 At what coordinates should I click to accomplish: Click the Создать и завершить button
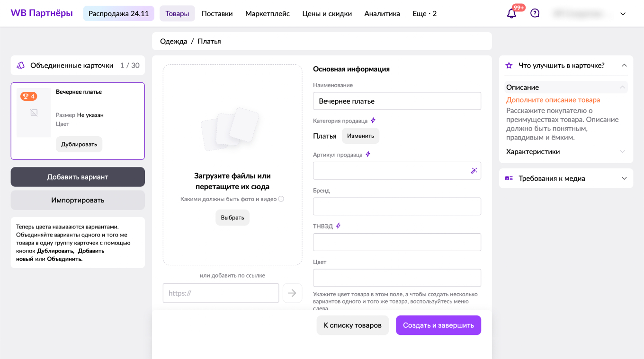tap(438, 325)
